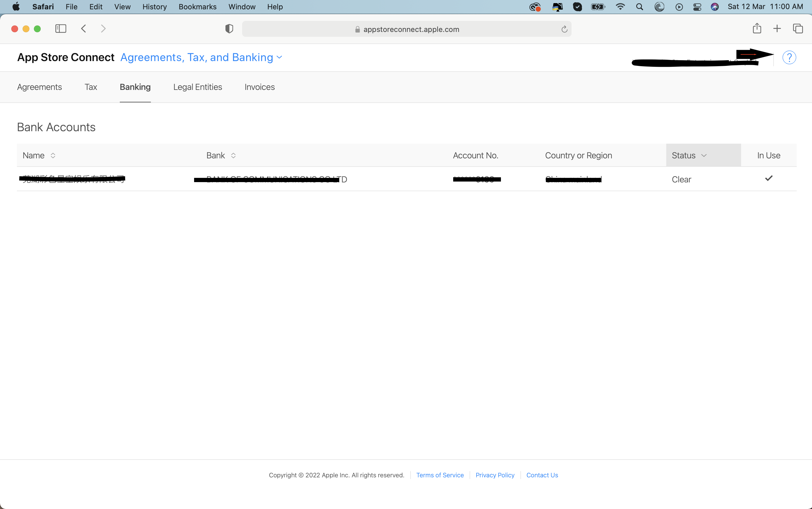Image resolution: width=812 pixels, height=509 pixels.
Task: Open the Help menu
Action: [x=275, y=7]
